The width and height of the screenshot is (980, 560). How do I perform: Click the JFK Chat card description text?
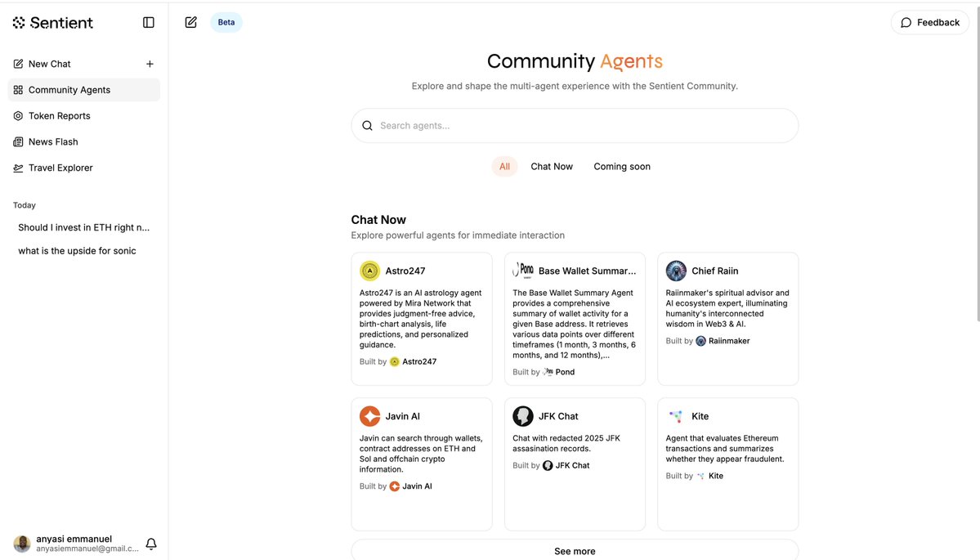point(566,443)
